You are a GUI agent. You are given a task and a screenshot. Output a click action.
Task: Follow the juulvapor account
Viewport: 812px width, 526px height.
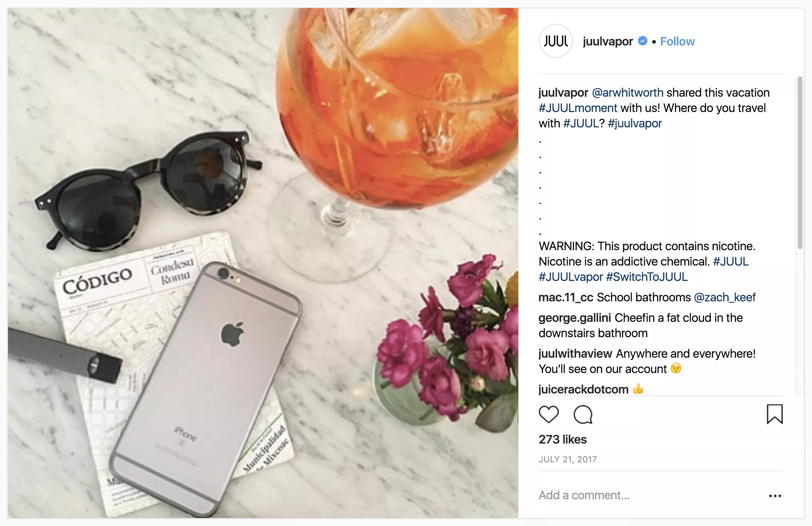pyautogui.click(x=677, y=41)
